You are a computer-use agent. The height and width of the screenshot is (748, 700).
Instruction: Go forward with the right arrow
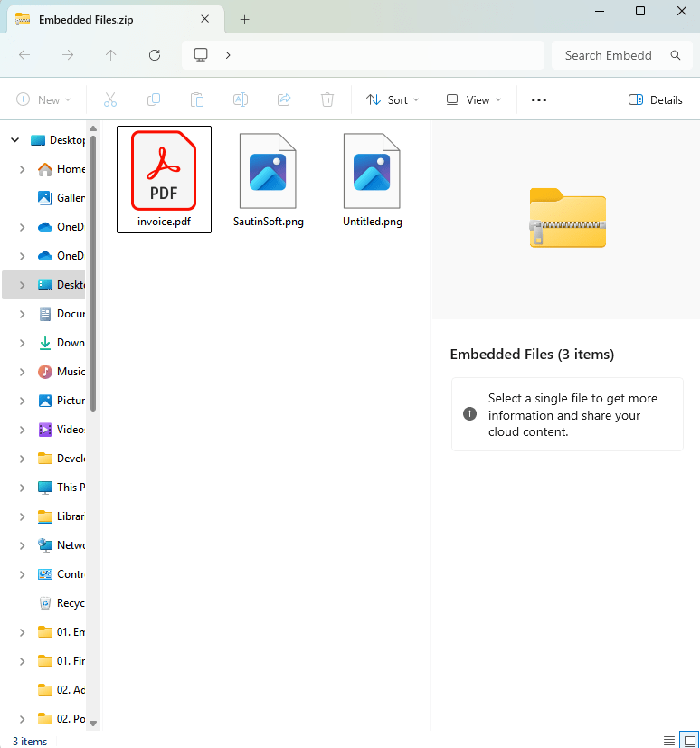coord(68,55)
